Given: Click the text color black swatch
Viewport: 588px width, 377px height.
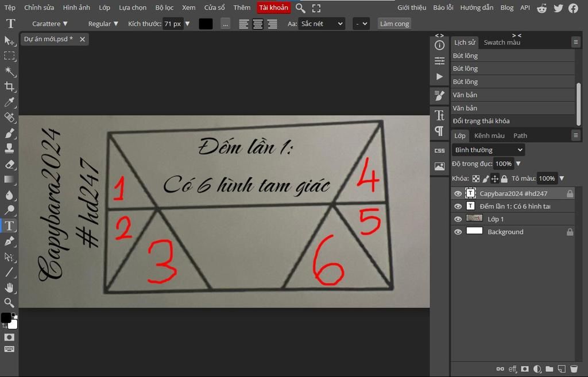Looking at the screenshot, I should (x=206, y=24).
